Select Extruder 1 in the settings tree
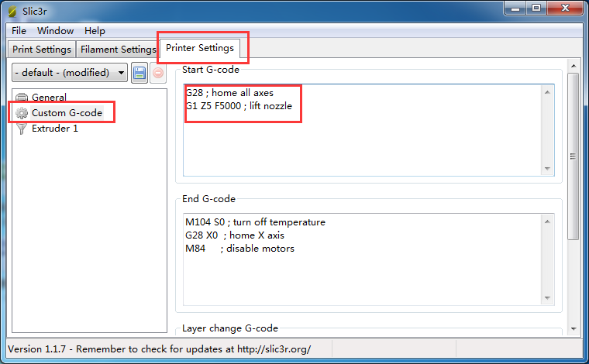This screenshot has height=364, width=589. [x=55, y=129]
